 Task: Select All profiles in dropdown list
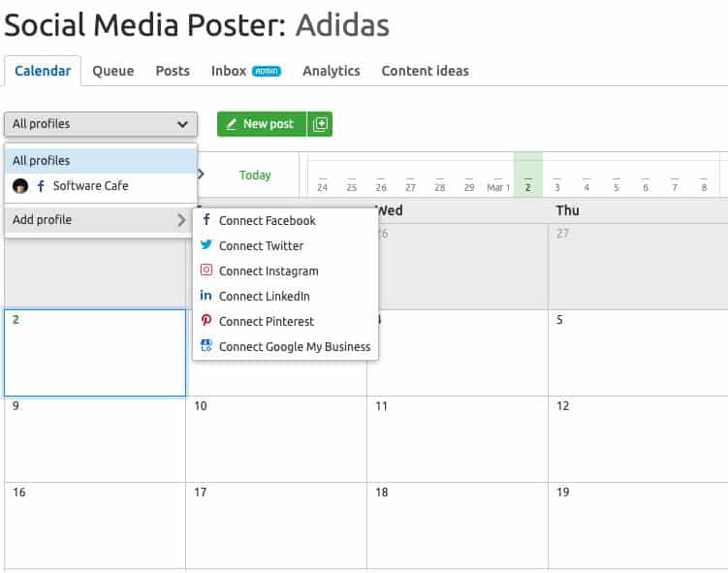(x=101, y=161)
